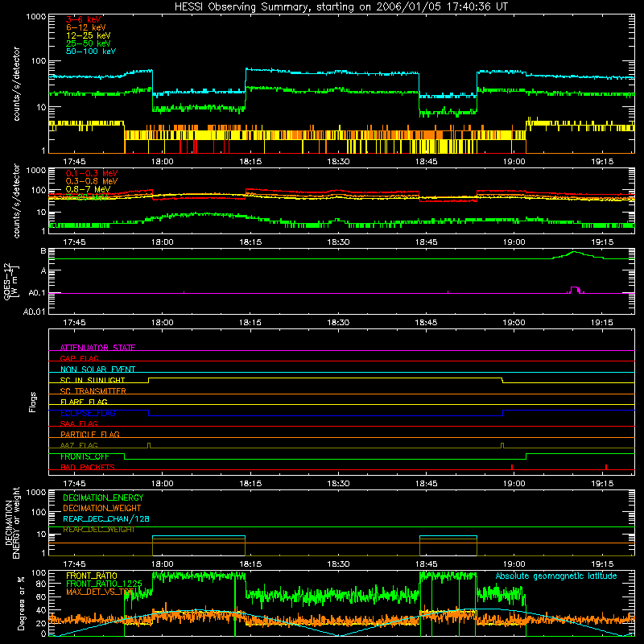This screenshot has width=644, height=644.
Task: Select the yellow '12-25 keV' legend label
Action: pos(89,35)
